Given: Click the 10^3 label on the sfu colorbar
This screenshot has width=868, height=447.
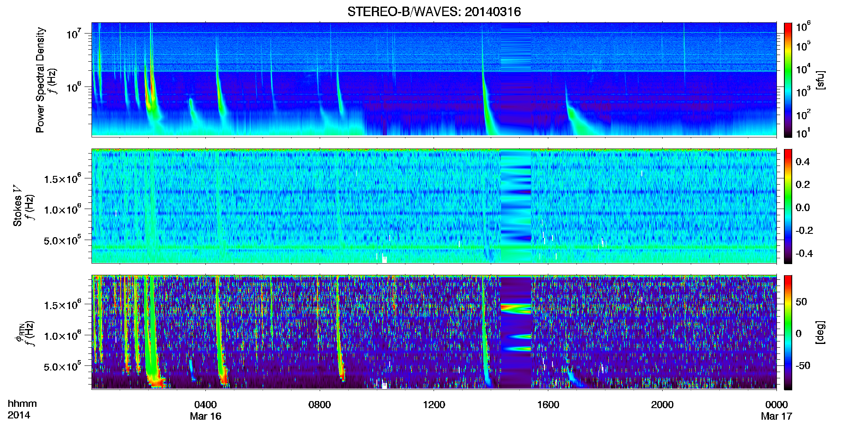Looking at the screenshot, I should click(x=803, y=92).
